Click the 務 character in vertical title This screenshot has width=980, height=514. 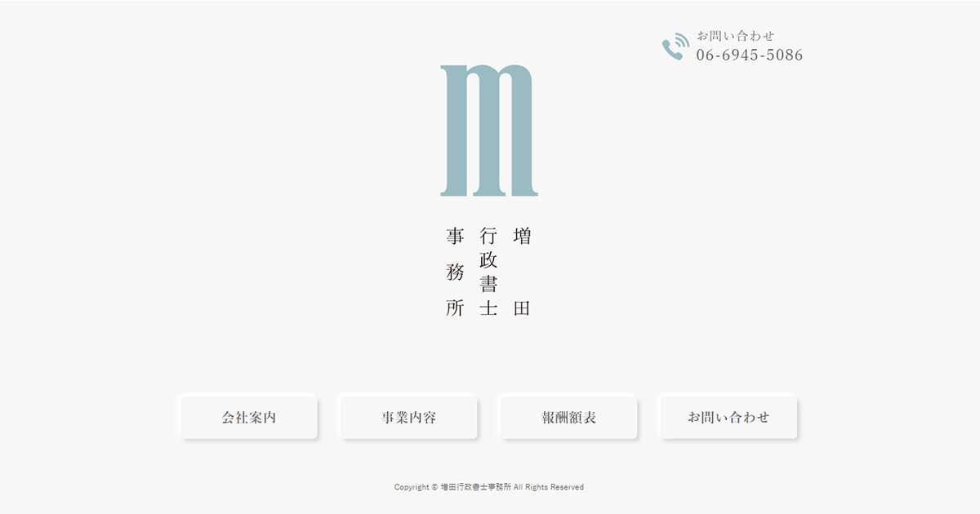click(455, 273)
